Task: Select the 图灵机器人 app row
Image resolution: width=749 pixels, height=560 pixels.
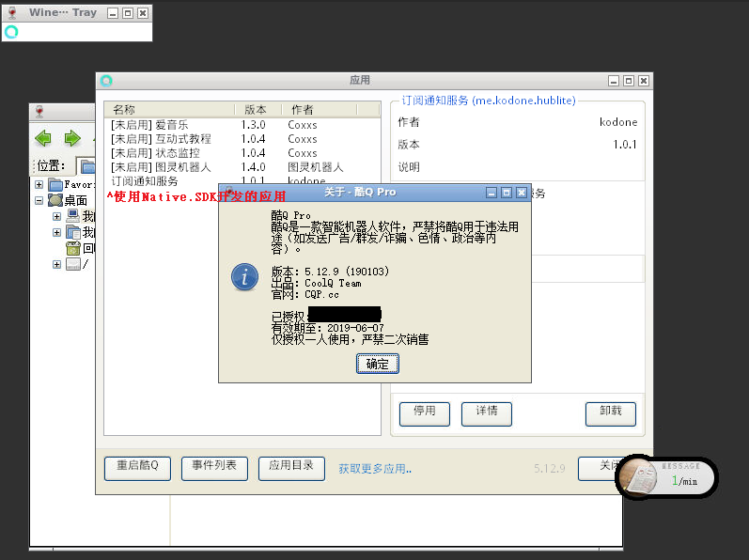Action: 242,167
